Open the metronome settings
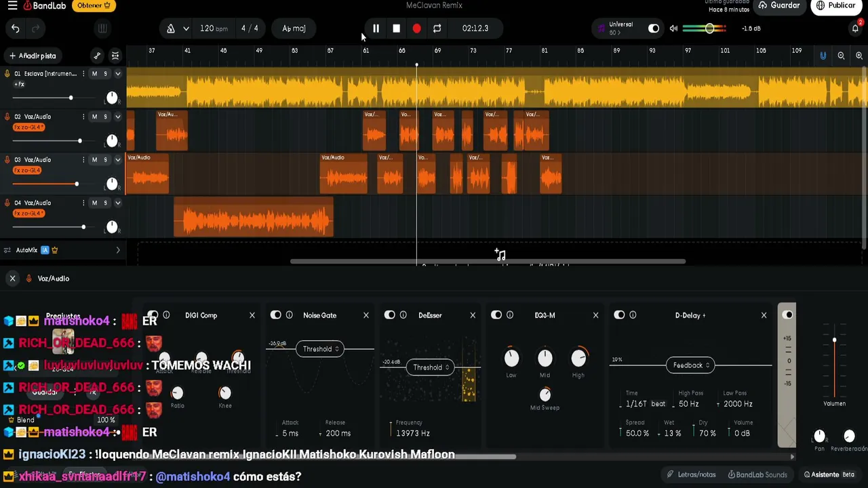This screenshot has width=868, height=488. tap(171, 28)
